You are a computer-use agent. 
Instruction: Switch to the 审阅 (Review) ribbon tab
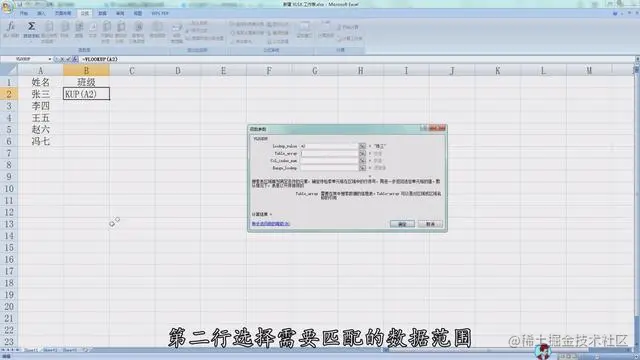120,13
